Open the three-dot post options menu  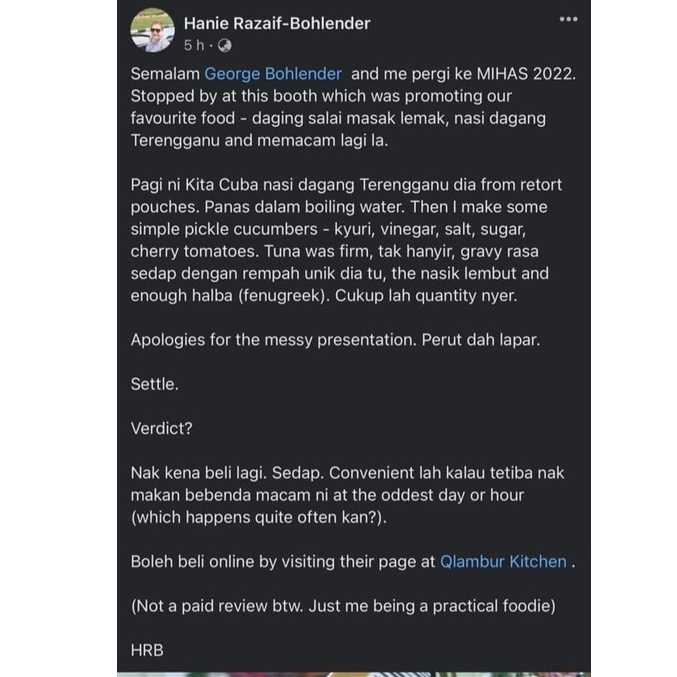point(568,19)
